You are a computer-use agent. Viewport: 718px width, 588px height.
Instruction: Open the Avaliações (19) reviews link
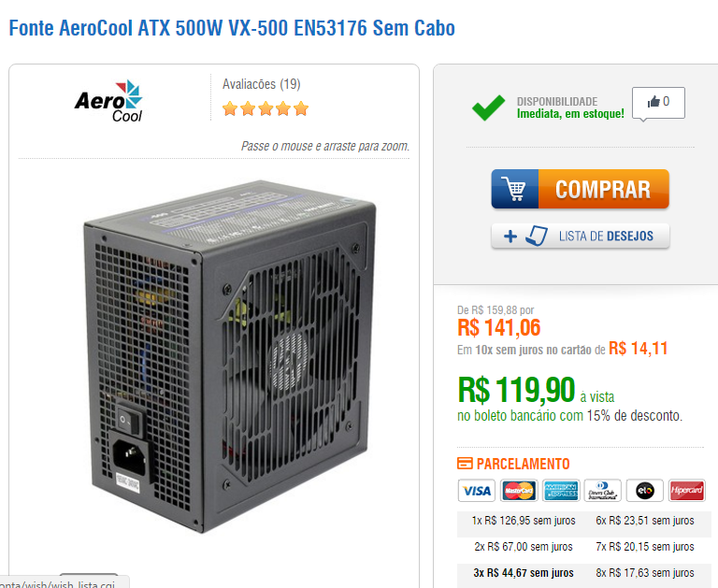coord(262,84)
